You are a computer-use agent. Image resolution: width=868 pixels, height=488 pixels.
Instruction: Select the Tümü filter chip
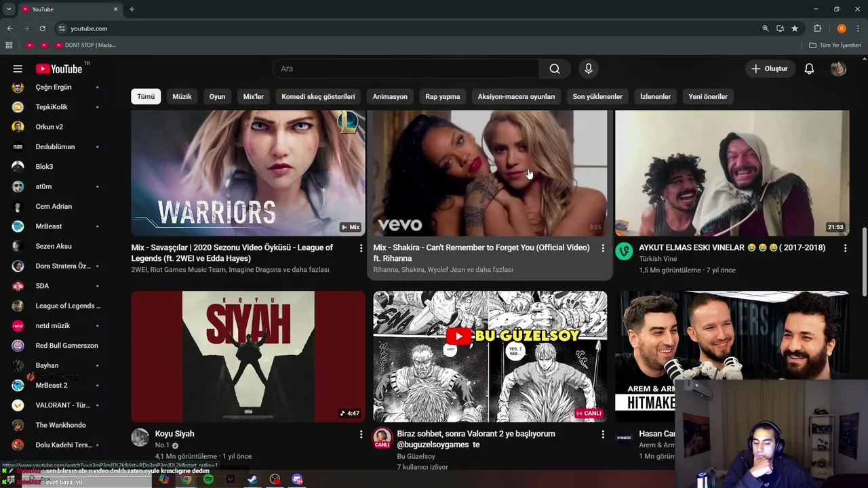pos(146,96)
